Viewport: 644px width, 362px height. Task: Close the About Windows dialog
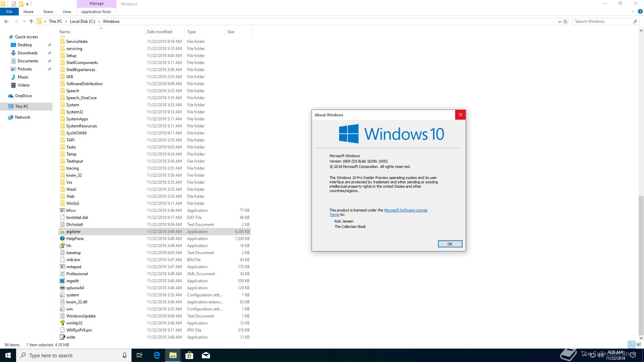click(x=460, y=115)
